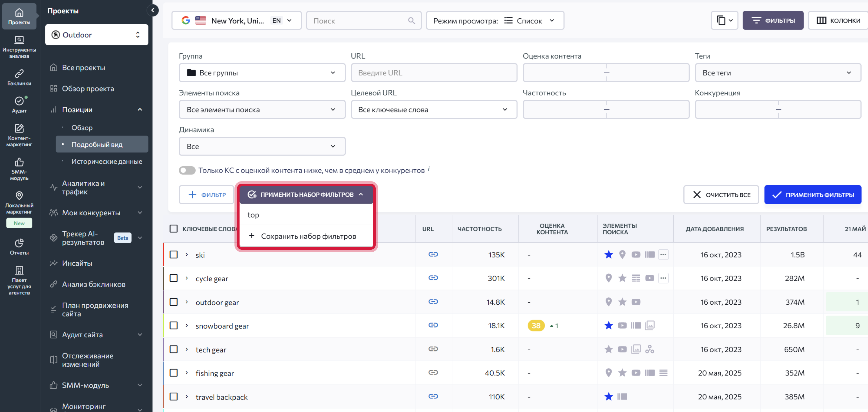Open Пакет услуг для агентств
This screenshot has width=868, height=412.
tap(19, 280)
